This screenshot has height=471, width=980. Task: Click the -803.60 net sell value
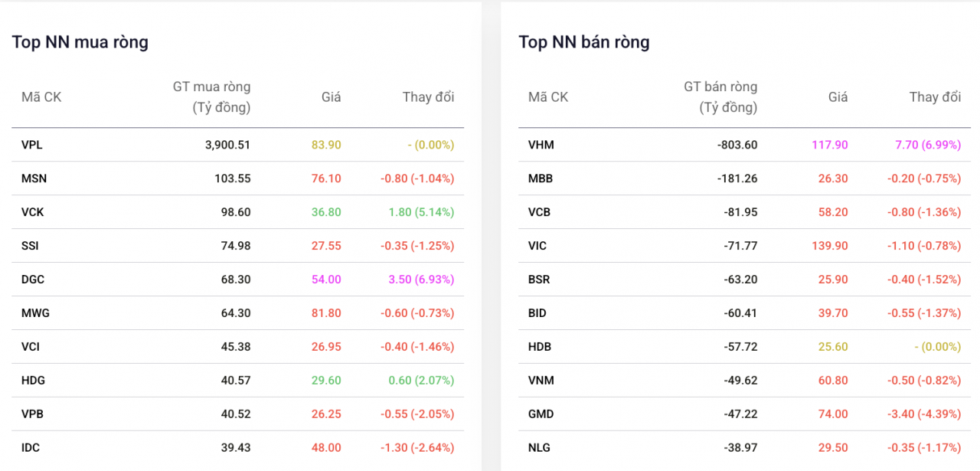coord(737,144)
